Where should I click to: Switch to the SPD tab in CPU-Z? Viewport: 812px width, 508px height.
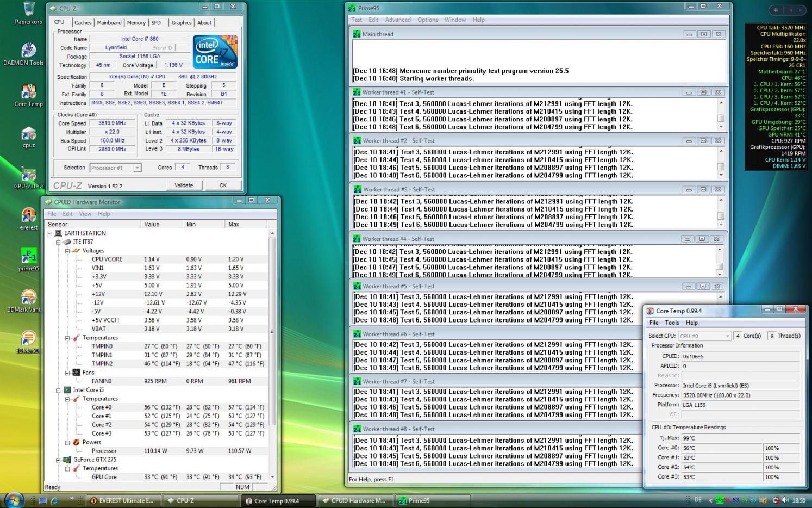pos(156,23)
